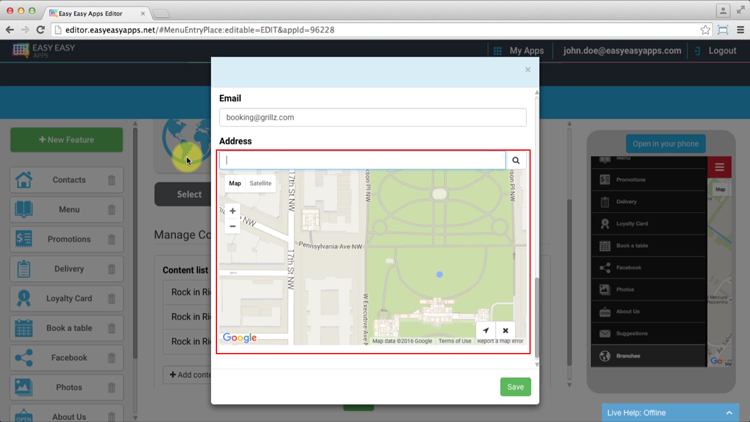The image size is (750, 422).
Task: Open My Apps in the top bar
Action: coord(519,51)
